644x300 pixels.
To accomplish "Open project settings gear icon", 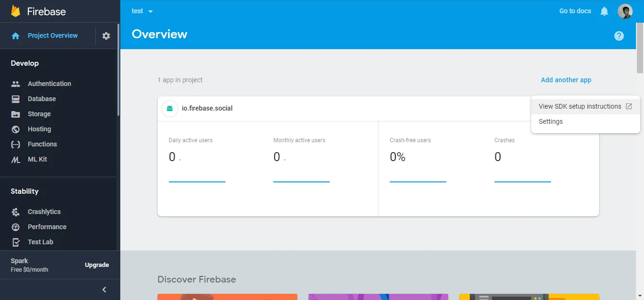I will (106, 36).
